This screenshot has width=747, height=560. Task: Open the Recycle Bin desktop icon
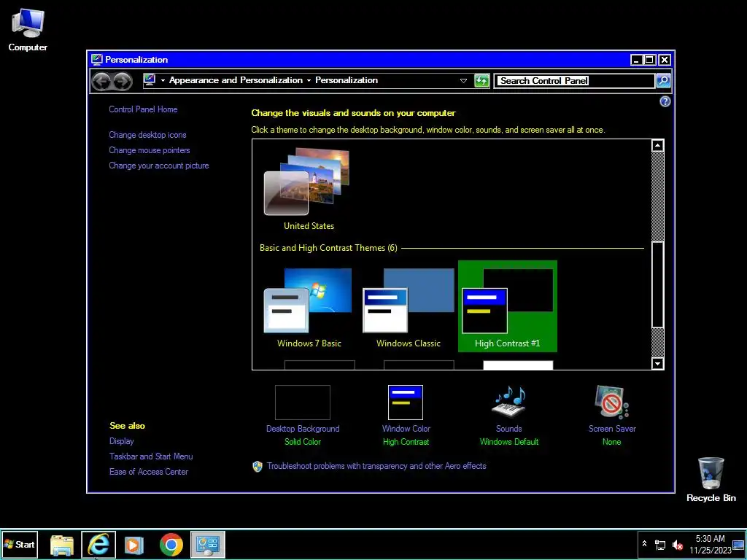click(711, 472)
